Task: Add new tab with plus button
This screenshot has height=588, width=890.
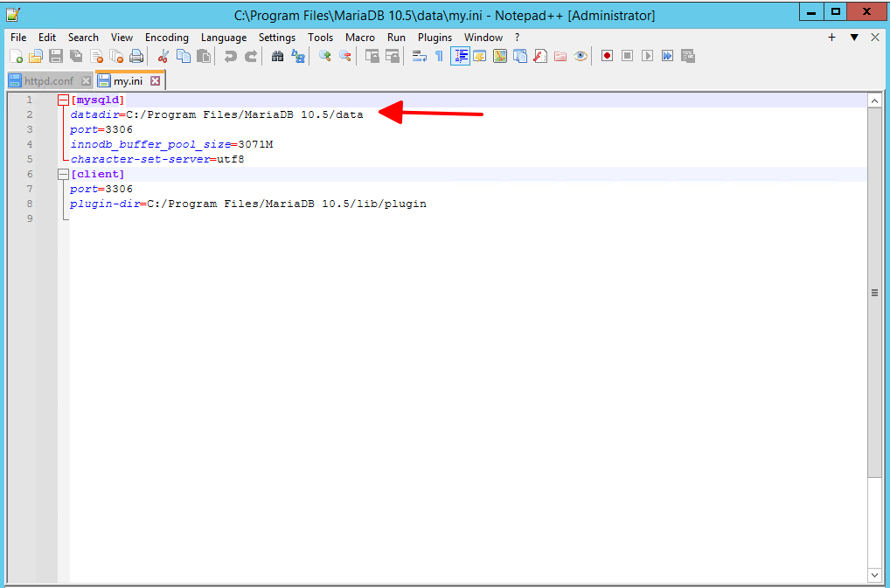Action: tap(831, 38)
